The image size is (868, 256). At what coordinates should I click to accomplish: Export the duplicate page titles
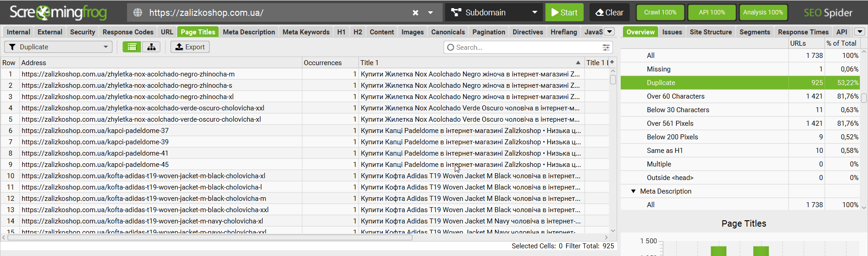(x=190, y=47)
